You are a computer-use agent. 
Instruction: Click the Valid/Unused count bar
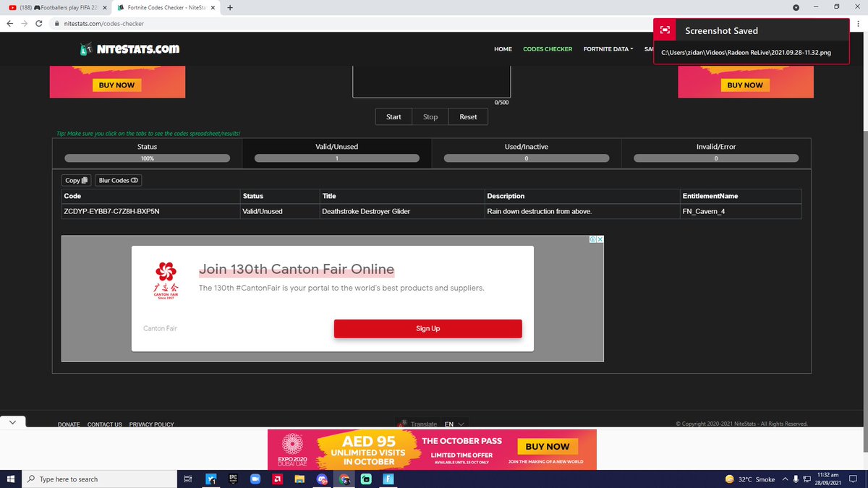[336, 158]
